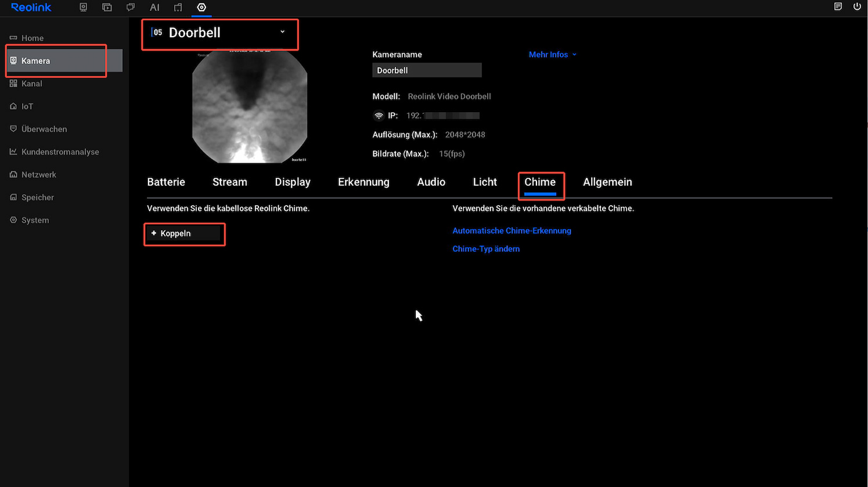Click the Kundenstromanalyse chart icon
The width and height of the screenshot is (868, 487).
(13, 152)
